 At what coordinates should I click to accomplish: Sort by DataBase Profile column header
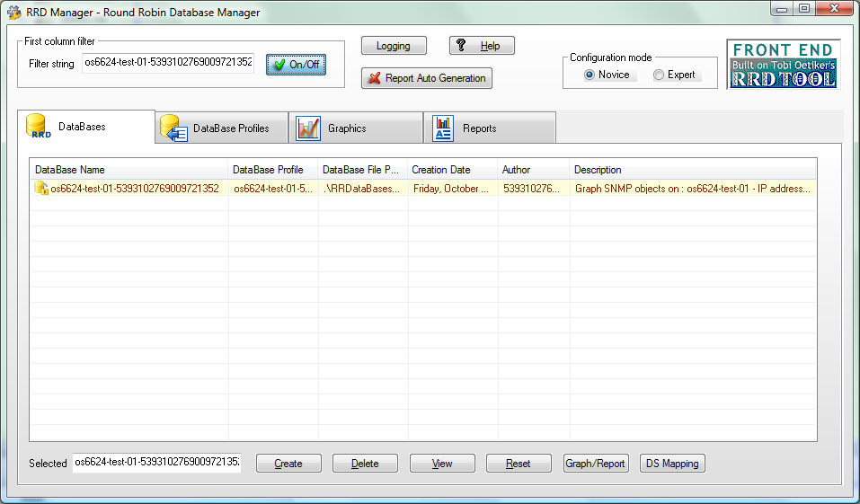pos(272,170)
